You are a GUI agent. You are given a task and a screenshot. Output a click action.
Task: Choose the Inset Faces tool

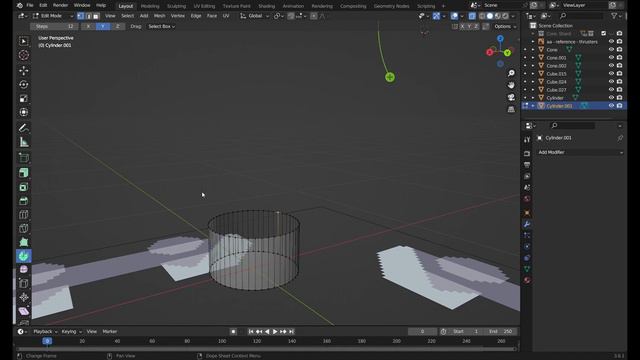[24, 187]
